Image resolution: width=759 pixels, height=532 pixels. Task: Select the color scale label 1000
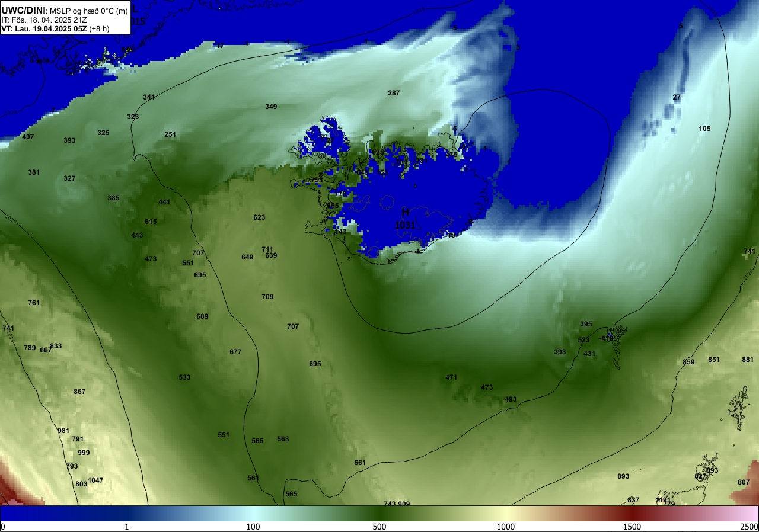click(x=505, y=527)
